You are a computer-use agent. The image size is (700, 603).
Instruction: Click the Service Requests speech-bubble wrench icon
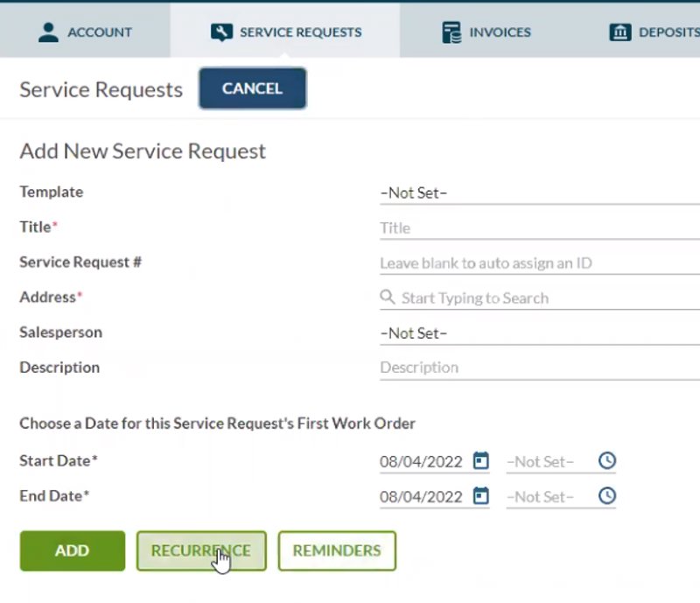coord(223,31)
